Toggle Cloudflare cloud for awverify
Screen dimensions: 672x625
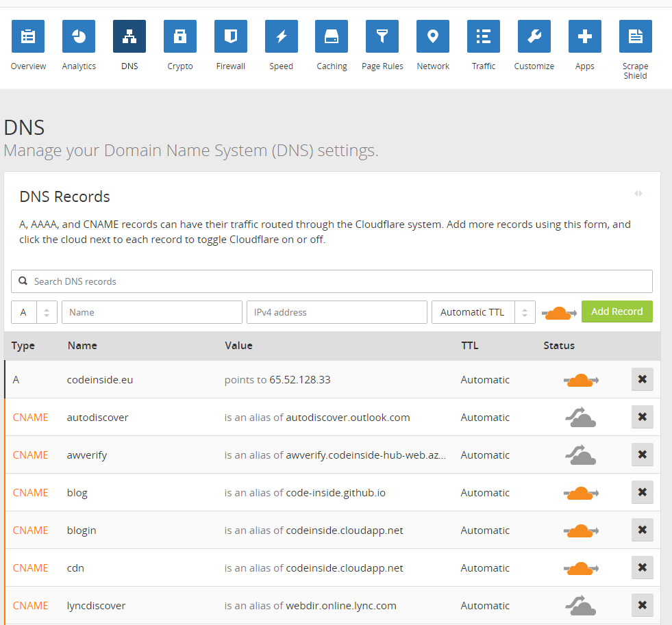581,455
